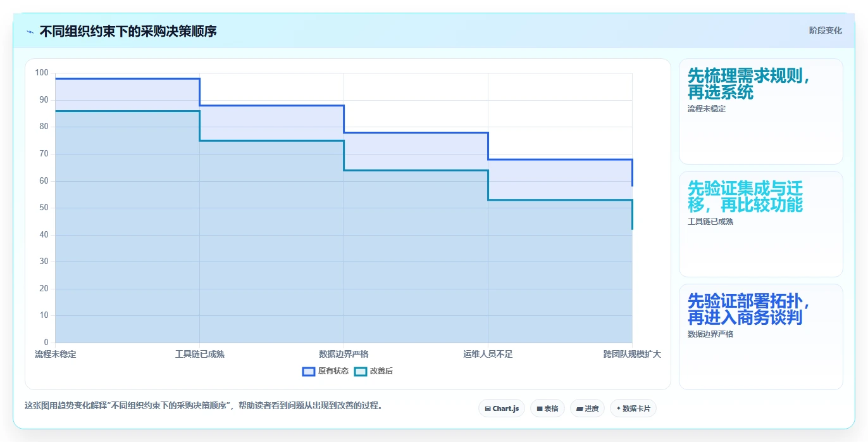Click the 运维人员不足 x-axis label

[x=488, y=354]
